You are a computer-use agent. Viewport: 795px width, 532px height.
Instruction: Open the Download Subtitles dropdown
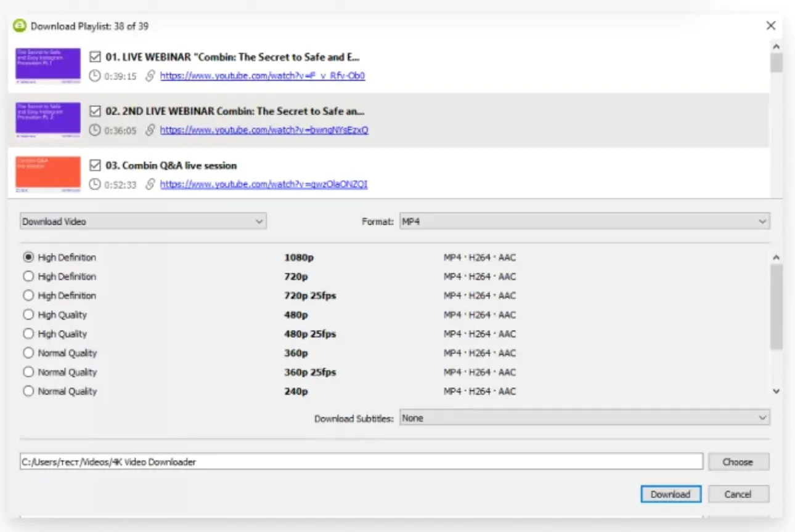click(584, 418)
